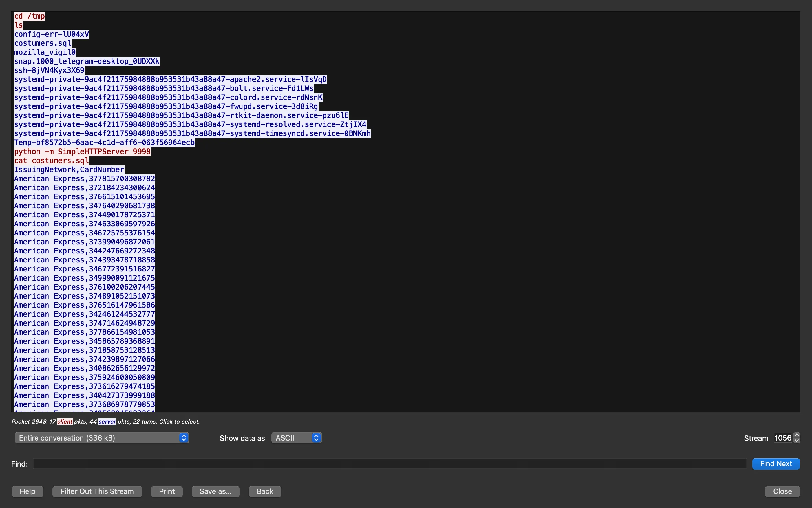Viewport: 812px width, 508px height.
Task: Click the Print button
Action: coord(167,491)
